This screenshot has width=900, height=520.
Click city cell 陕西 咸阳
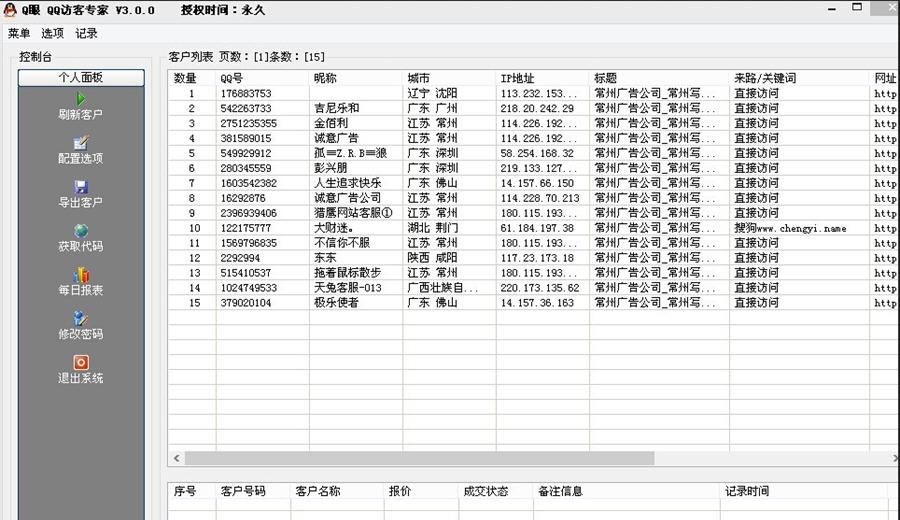coord(432,258)
